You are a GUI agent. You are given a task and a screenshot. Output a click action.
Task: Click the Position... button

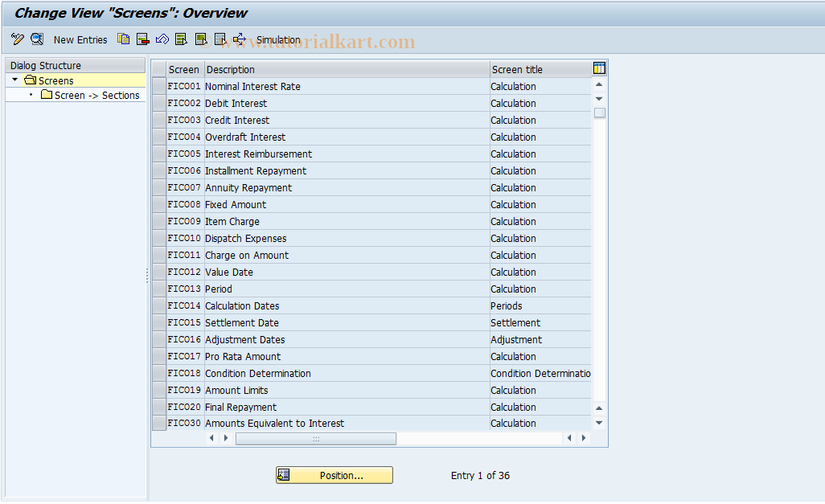click(x=335, y=475)
